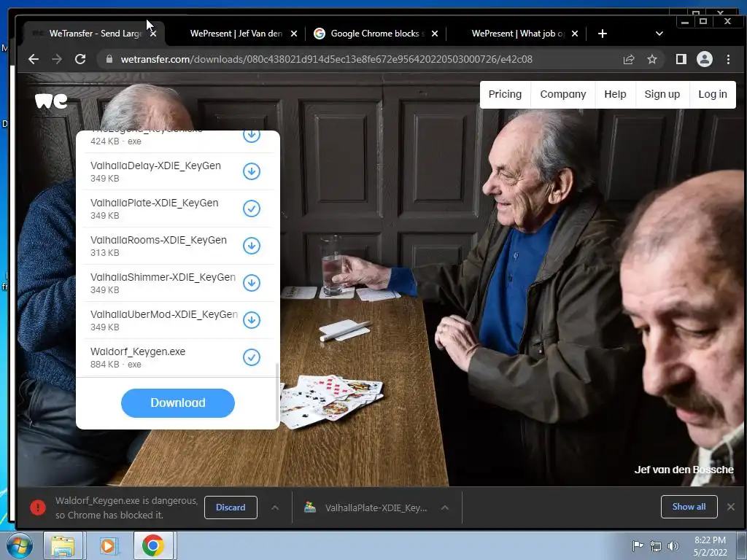747x560 pixels.
Task: Click the ValhallaPlate-XDIE_KeyGen checkmark icon
Action: pyautogui.click(x=252, y=209)
